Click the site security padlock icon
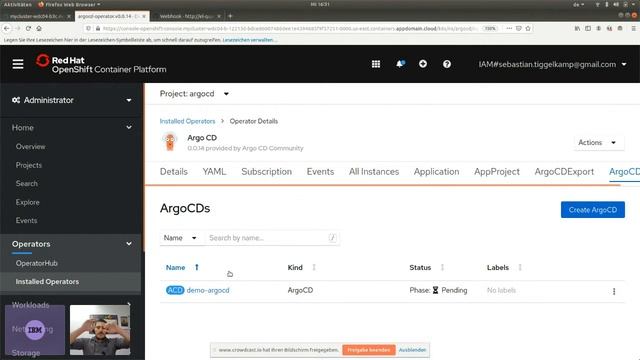Screen dimensions: 640x360 point(98,28)
